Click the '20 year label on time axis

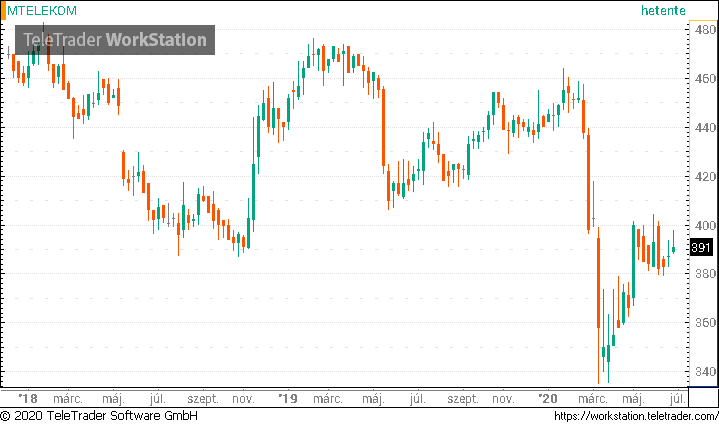click(x=548, y=398)
